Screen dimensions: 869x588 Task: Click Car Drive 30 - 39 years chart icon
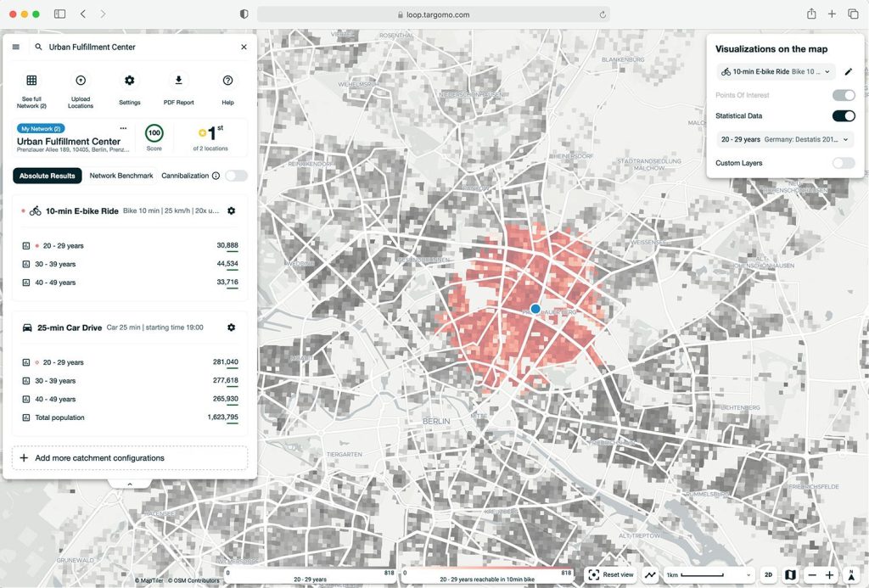coord(26,381)
